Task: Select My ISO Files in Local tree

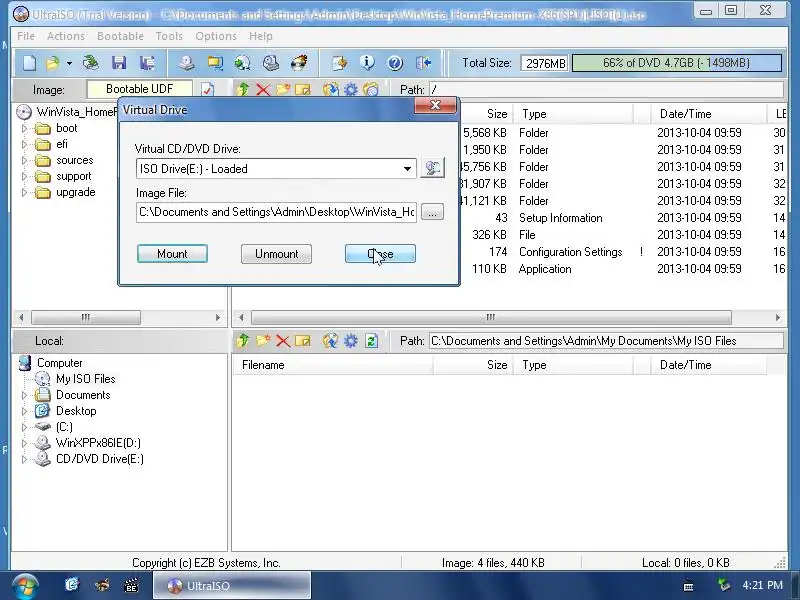Action: click(x=85, y=379)
